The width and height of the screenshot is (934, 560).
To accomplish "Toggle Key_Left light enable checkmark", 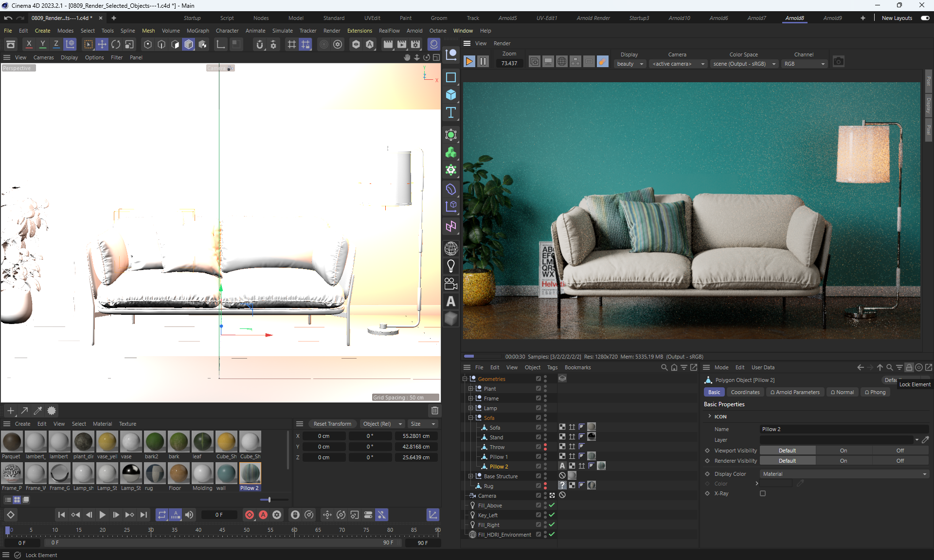I will [x=552, y=515].
